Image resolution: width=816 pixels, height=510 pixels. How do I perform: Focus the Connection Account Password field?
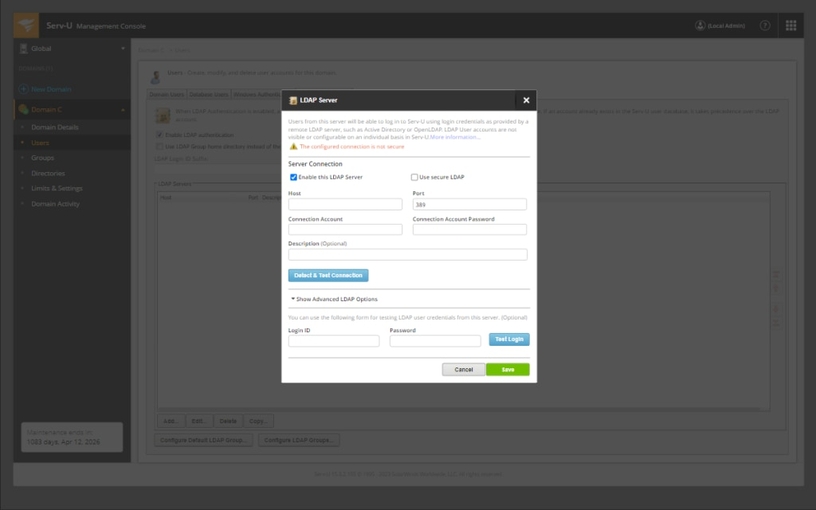click(x=469, y=230)
